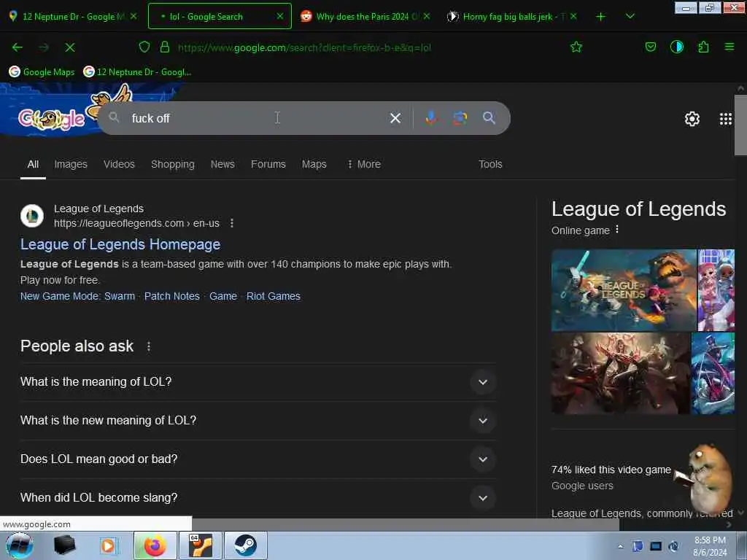Screen dimensions: 747x560
Task: Start voice search with microphone icon
Action: [x=430, y=118]
